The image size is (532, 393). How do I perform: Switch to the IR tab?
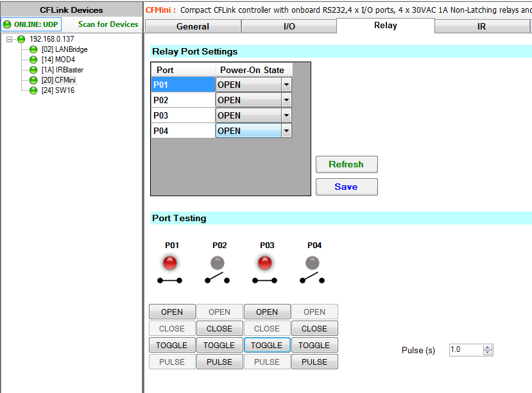click(x=482, y=26)
